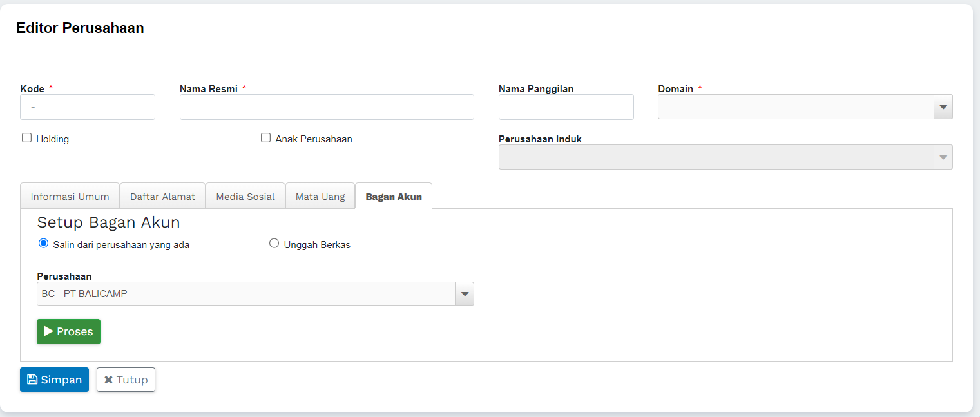The width and height of the screenshot is (980, 417).
Task: Choose the Unggah Berkas radio option
Action: click(x=274, y=244)
